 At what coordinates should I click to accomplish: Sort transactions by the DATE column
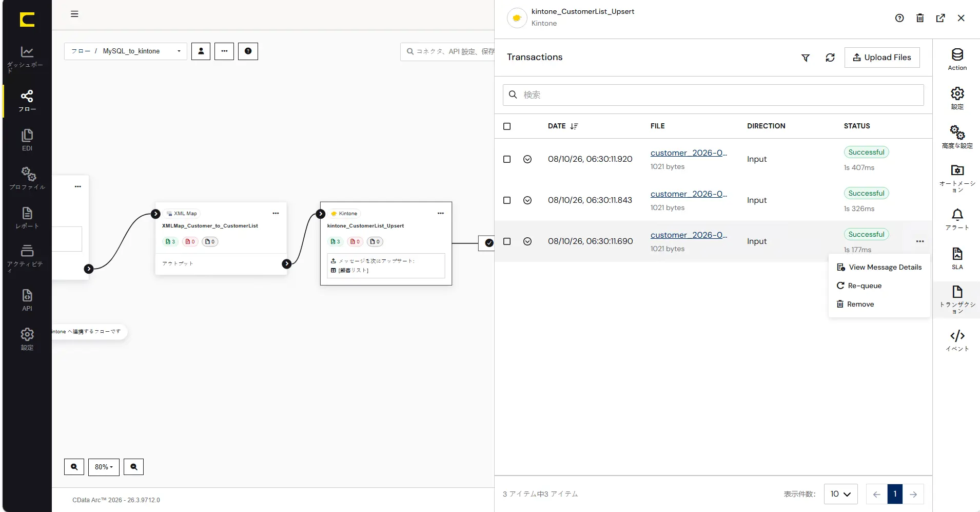pos(563,126)
